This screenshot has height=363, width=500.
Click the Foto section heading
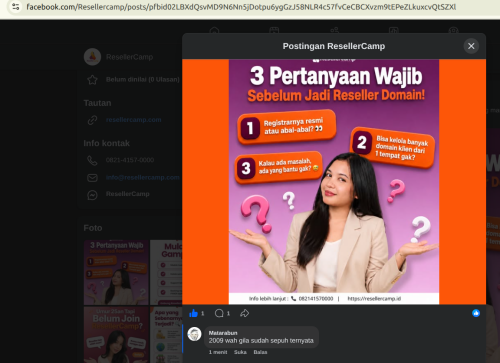[x=93, y=228]
